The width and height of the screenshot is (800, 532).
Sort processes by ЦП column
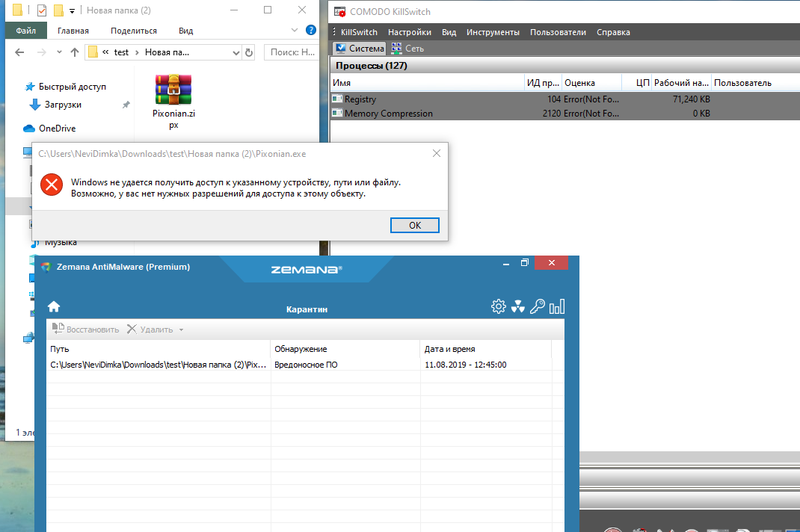click(x=637, y=83)
